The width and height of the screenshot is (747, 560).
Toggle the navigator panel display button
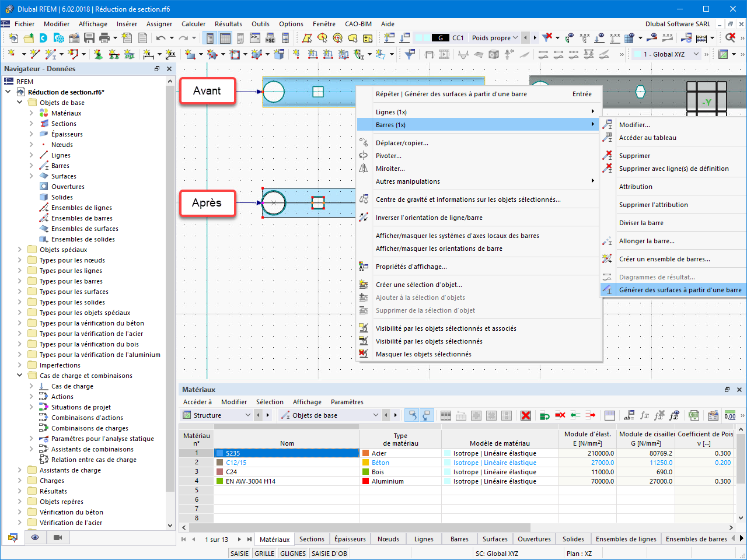point(210,38)
